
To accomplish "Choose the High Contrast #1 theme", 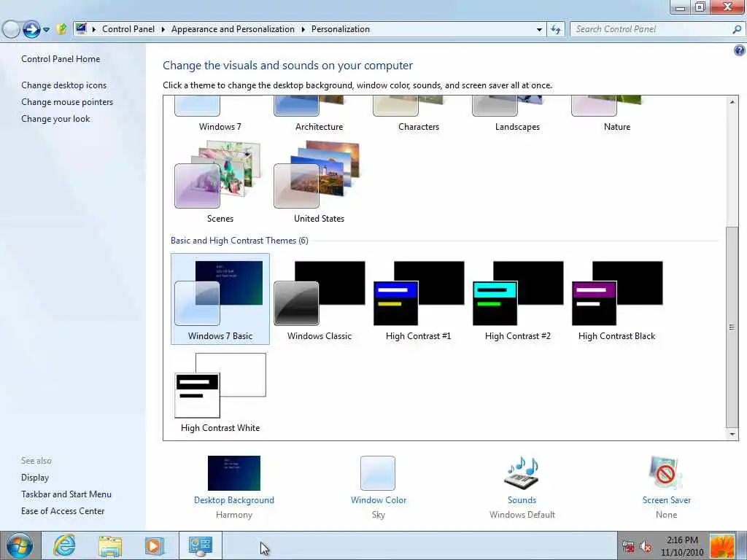I will (418, 299).
